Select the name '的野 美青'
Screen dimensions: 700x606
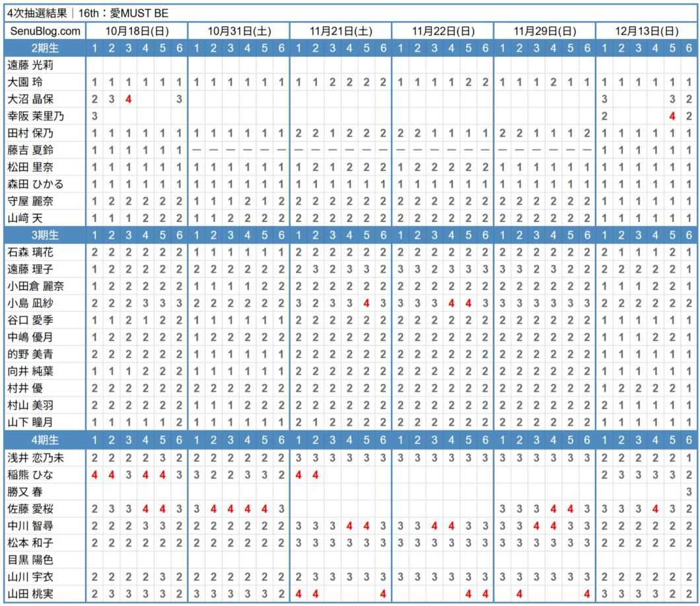[x=30, y=354]
